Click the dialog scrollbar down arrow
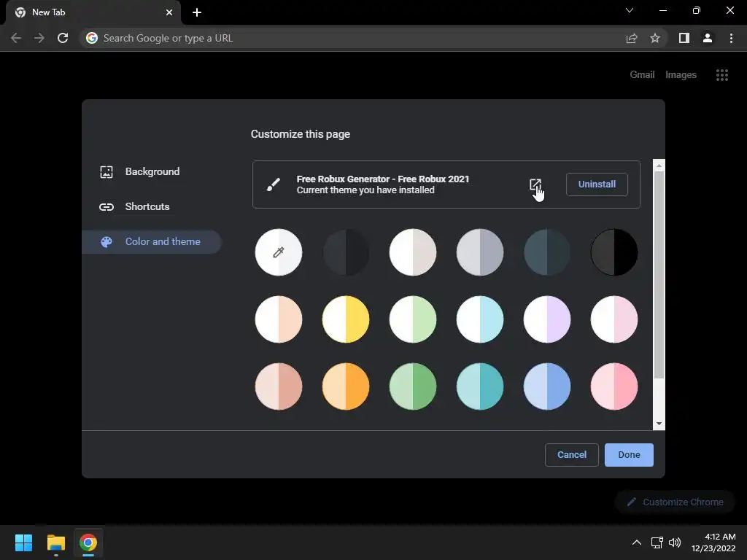The image size is (747, 560). (659, 424)
